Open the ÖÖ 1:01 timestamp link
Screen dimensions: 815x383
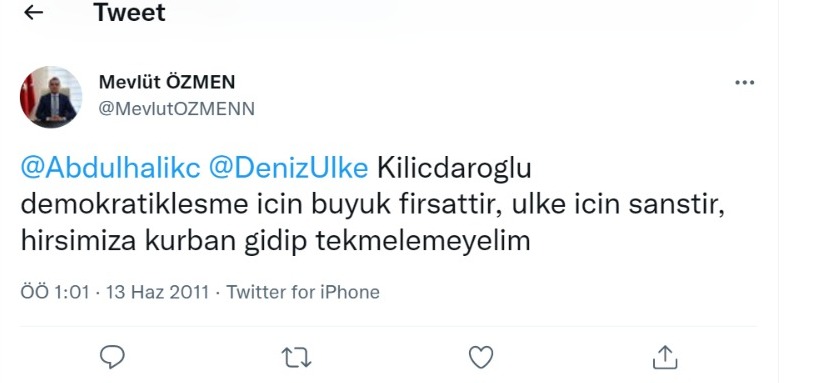[x=55, y=292]
